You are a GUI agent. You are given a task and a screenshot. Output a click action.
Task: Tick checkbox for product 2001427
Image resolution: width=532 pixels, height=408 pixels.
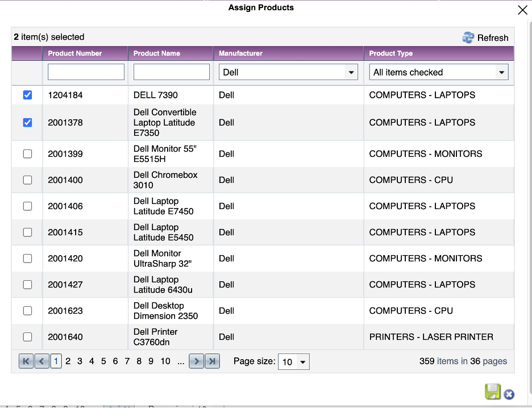coord(27,285)
